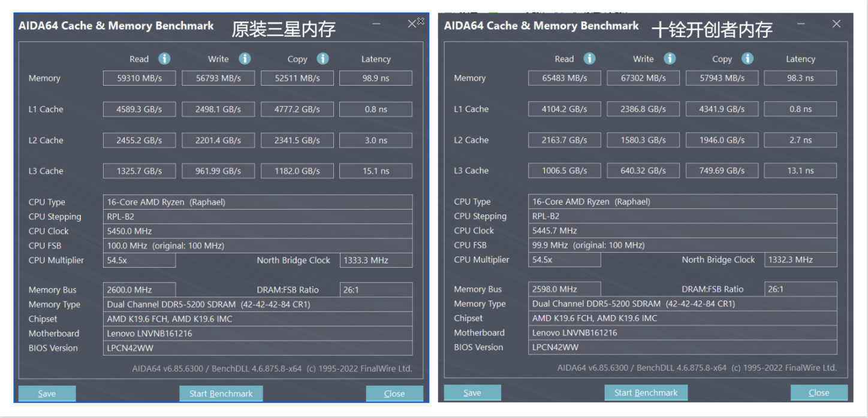Select L3 latency 15.1 ns field
Viewport: 868px width, 418px height.
(x=376, y=171)
